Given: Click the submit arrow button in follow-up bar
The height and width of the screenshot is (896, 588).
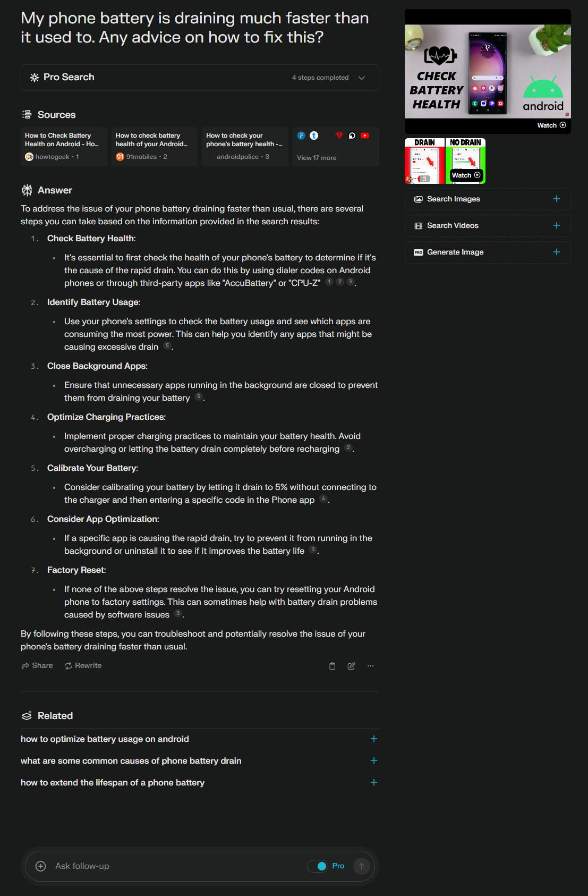Looking at the screenshot, I should tap(362, 866).
